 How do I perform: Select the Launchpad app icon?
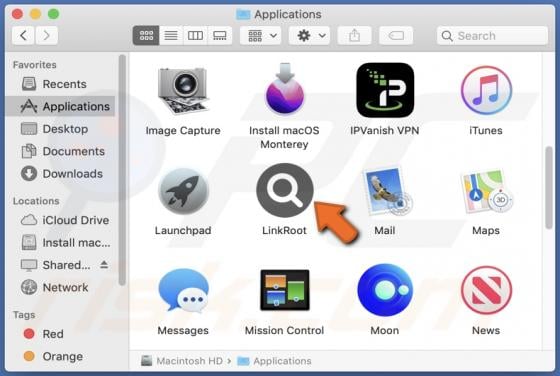click(183, 191)
